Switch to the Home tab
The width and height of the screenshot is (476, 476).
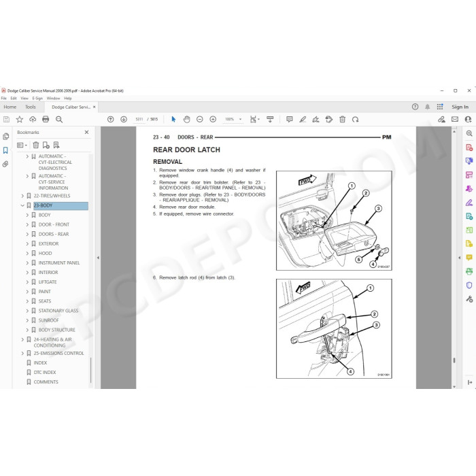[10, 107]
